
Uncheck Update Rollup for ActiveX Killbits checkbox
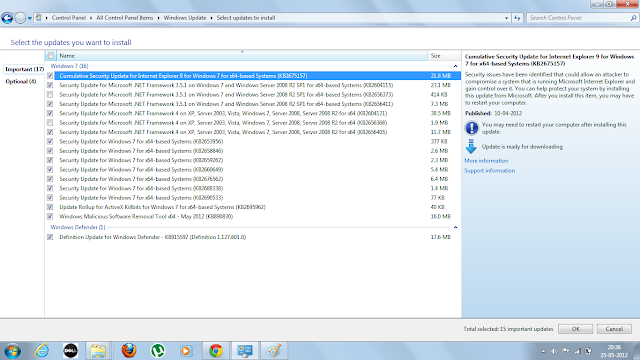[x=50, y=207]
